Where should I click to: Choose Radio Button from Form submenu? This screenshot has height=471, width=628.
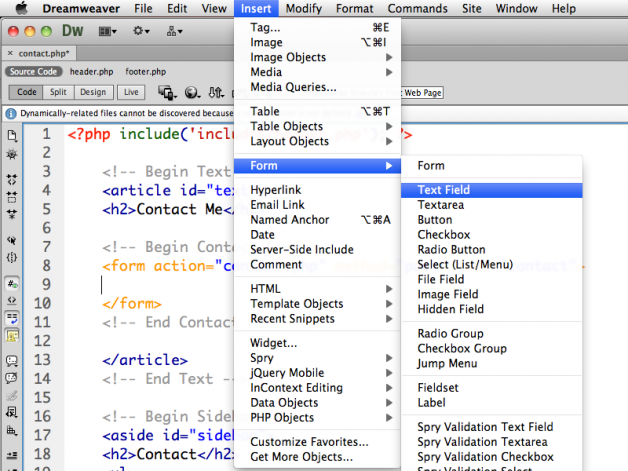point(491,249)
